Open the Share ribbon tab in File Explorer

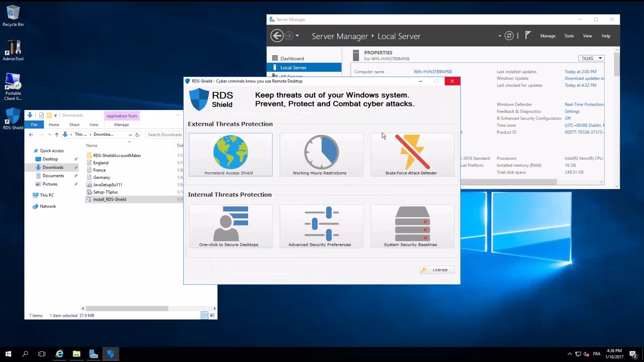(x=74, y=125)
